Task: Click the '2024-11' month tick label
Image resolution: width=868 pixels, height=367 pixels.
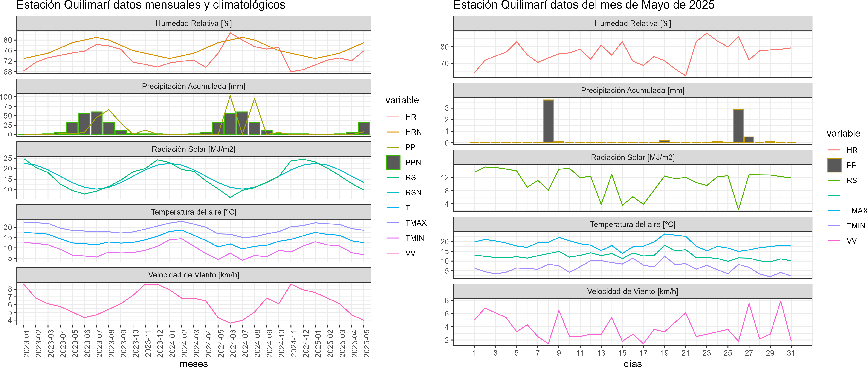Action: [x=294, y=343]
